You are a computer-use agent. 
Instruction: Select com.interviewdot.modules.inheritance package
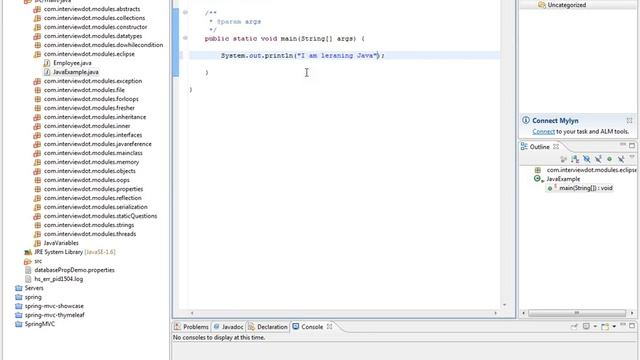(x=95, y=117)
